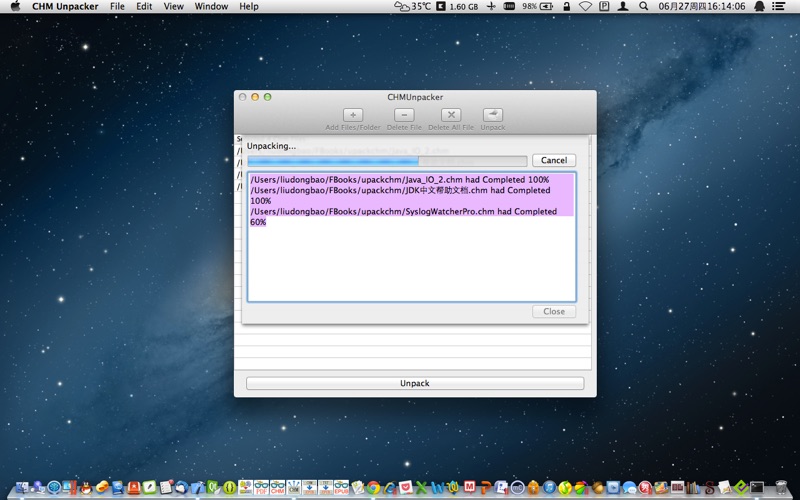The image size is (800, 500).
Task: Open Finder from the dock
Action: tap(22, 488)
